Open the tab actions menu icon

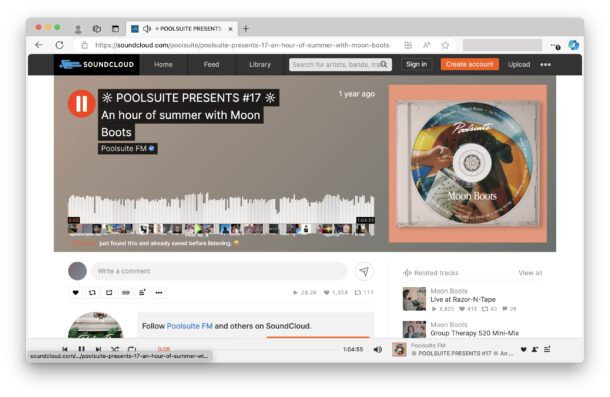pyautogui.click(x=115, y=29)
